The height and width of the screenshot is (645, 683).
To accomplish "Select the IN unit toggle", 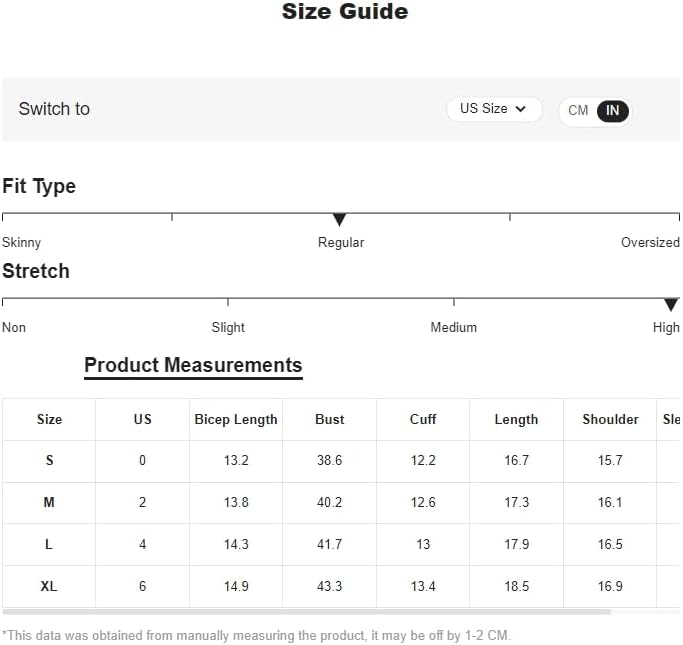I will click(x=612, y=111).
